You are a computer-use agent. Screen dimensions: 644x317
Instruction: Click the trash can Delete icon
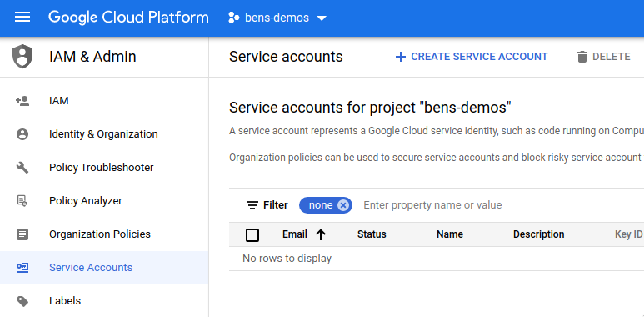coord(582,57)
